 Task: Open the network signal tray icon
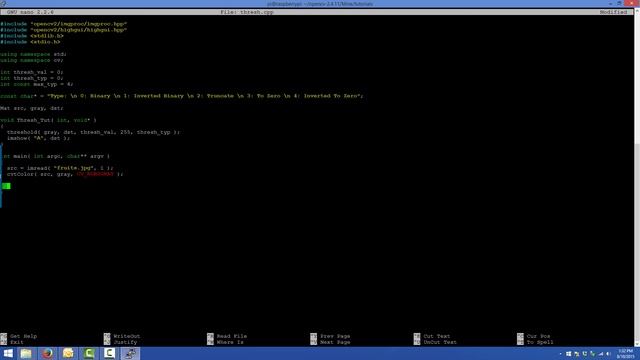pos(601,354)
